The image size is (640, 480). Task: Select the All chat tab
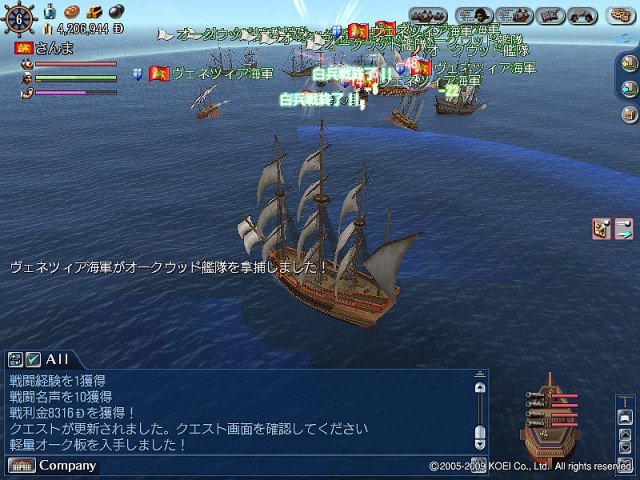(57, 359)
